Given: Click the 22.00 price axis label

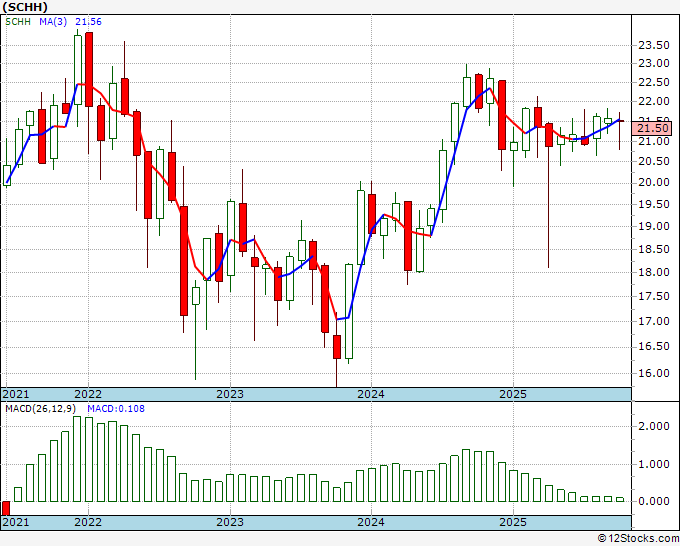Looking at the screenshot, I should click(x=654, y=101).
